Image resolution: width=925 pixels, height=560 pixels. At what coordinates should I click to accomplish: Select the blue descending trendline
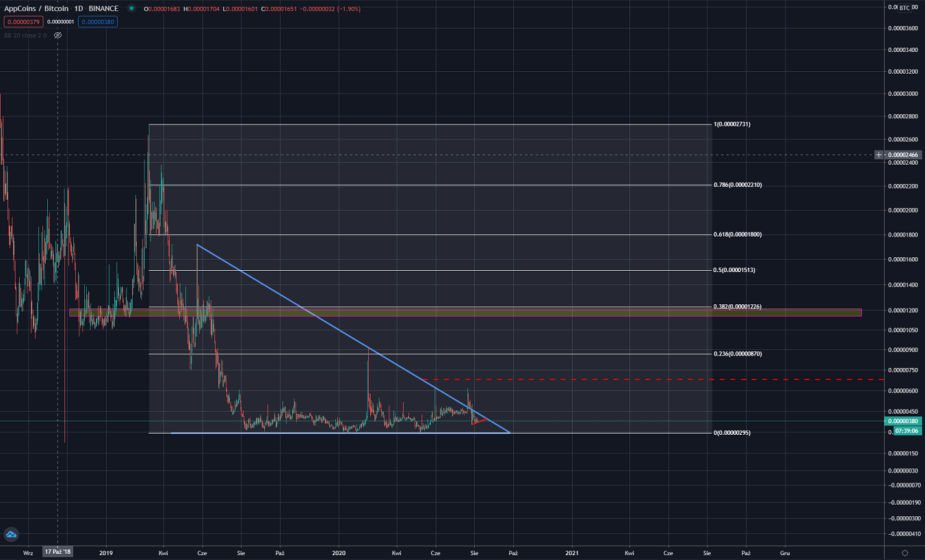[x=353, y=338]
